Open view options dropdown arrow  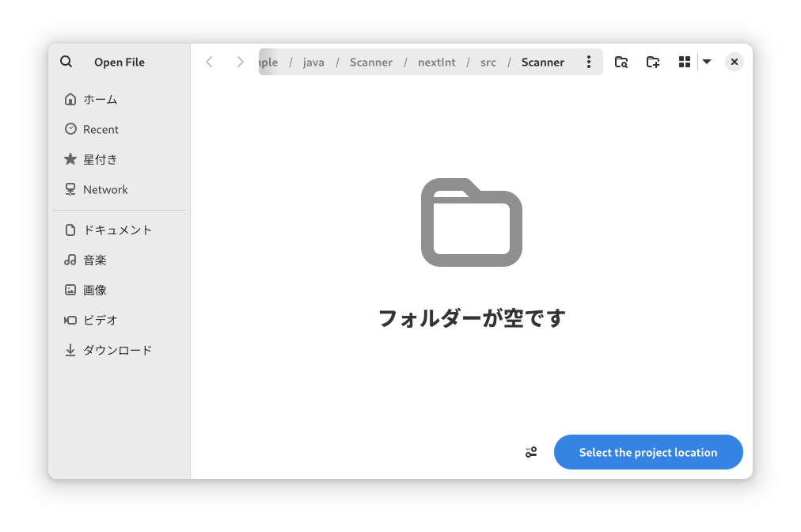(x=707, y=62)
